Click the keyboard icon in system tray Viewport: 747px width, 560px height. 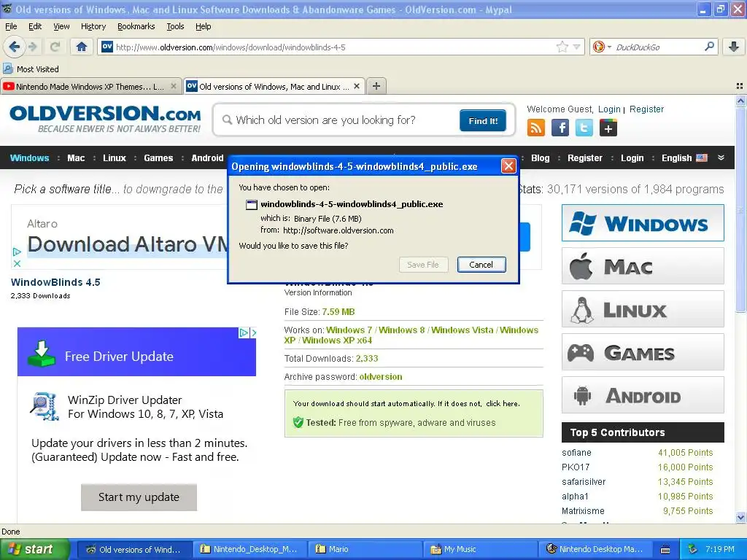[665, 550]
